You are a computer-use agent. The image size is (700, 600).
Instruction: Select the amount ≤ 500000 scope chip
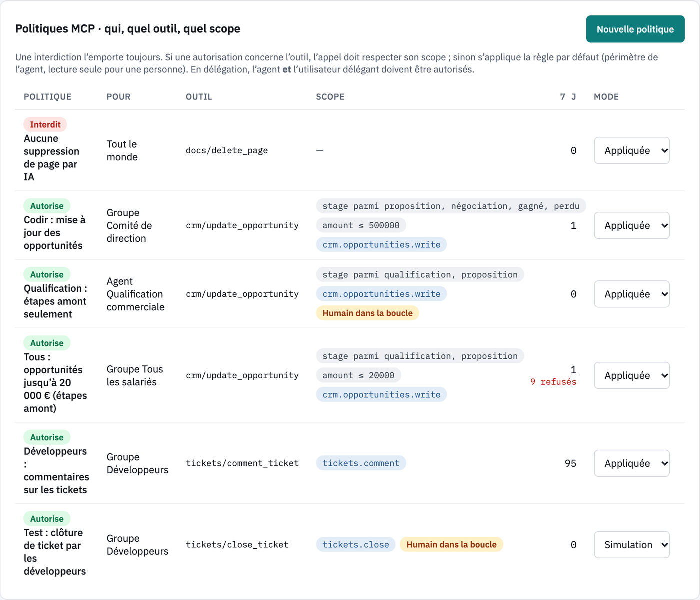coord(361,225)
